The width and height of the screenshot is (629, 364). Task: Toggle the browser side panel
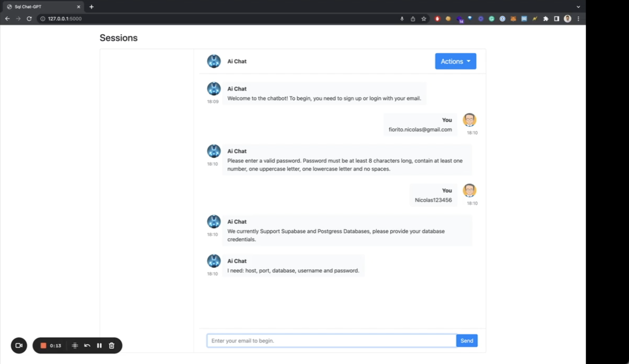pyautogui.click(x=556, y=19)
